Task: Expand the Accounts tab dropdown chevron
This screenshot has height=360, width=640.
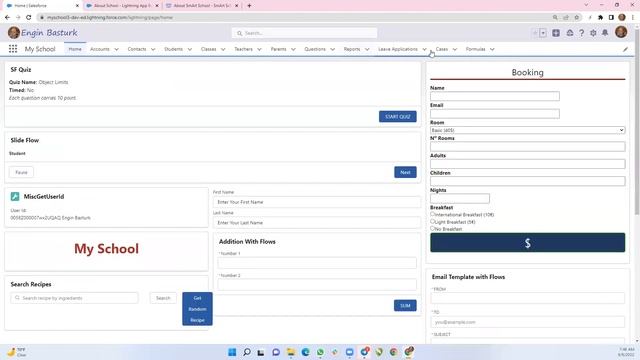Action: click(116, 49)
